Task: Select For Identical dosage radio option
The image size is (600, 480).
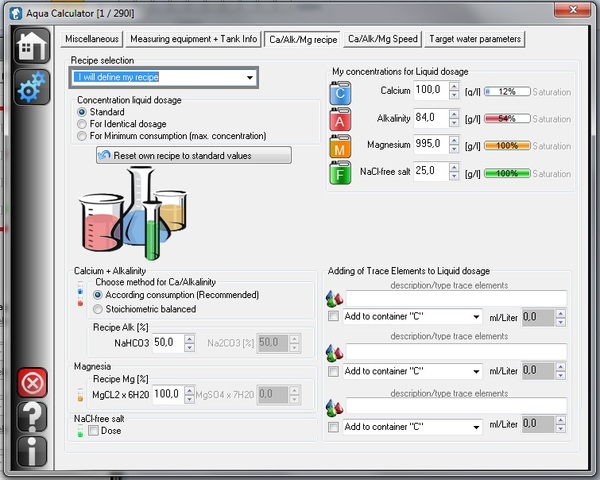Action: tap(83, 124)
